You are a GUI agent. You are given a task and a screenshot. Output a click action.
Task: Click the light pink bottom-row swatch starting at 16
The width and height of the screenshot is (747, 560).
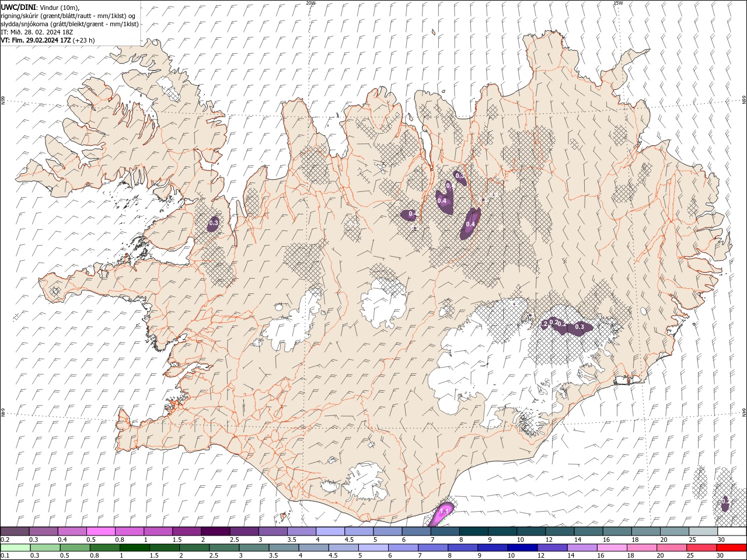click(x=613, y=548)
